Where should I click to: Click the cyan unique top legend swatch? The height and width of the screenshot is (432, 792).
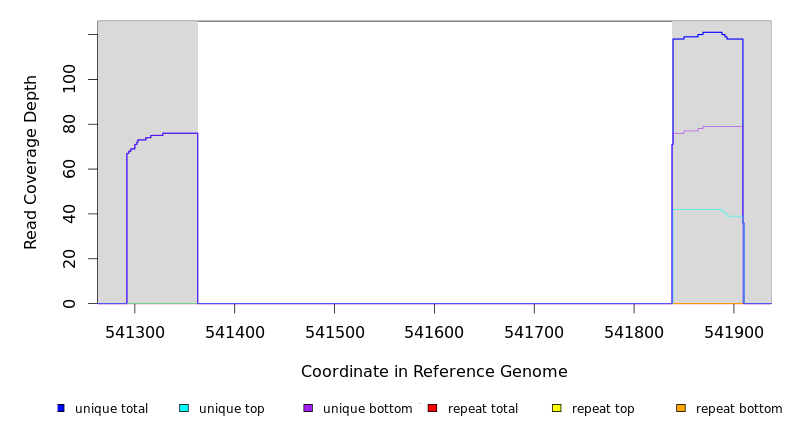pyautogui.click(x=184, y=408)
